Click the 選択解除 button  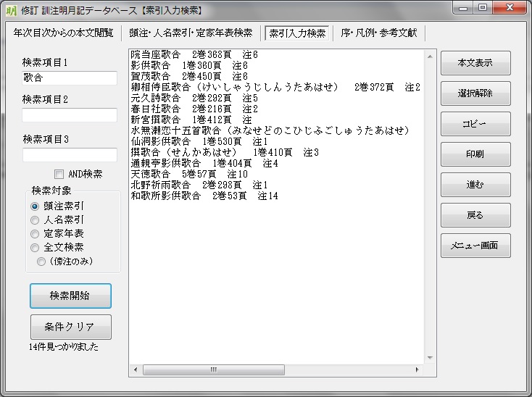click(x=475, y=93)
